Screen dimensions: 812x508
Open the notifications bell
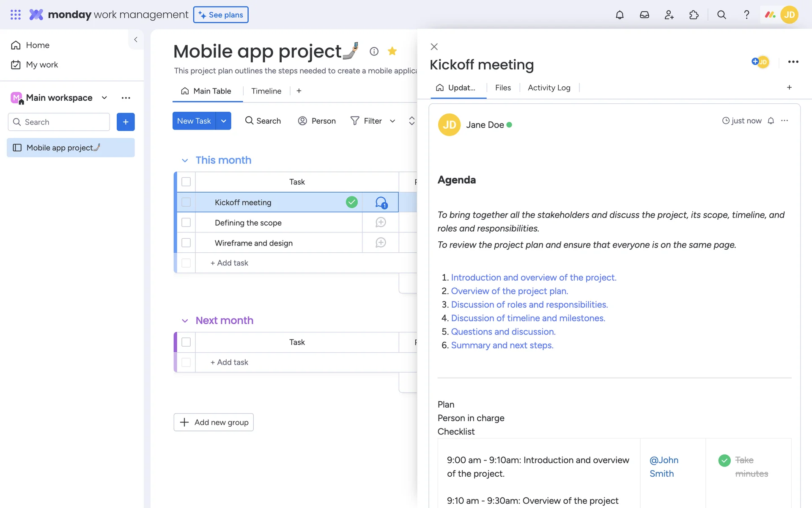(620, 15)
